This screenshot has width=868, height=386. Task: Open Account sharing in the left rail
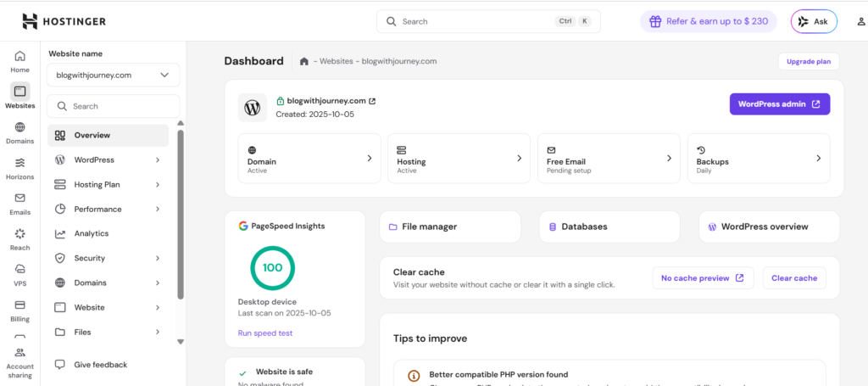coord(20,363)
